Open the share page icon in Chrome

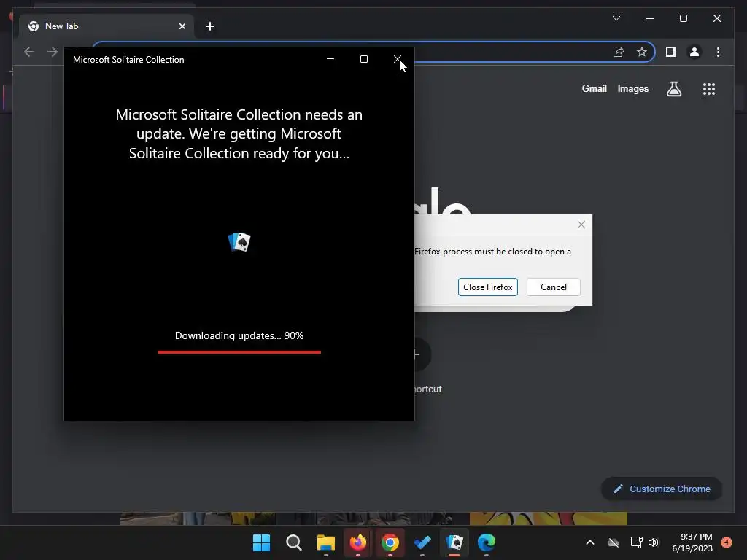tap(619, 52)
